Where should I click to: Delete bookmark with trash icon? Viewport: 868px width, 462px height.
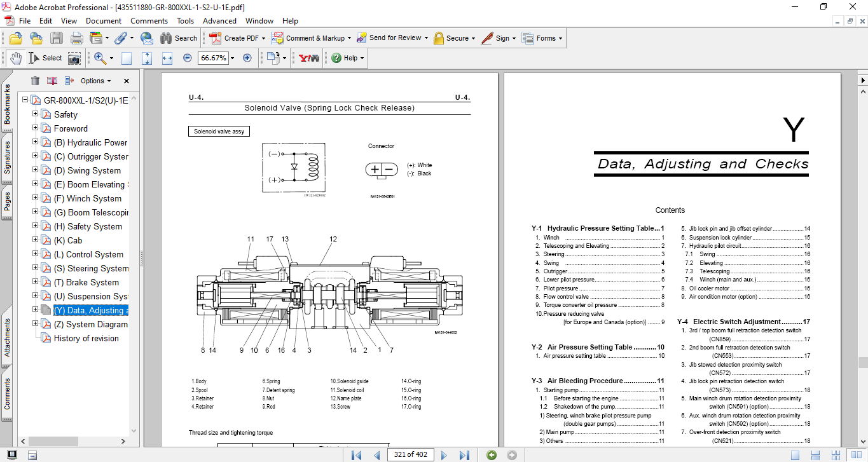coord(35,81)
